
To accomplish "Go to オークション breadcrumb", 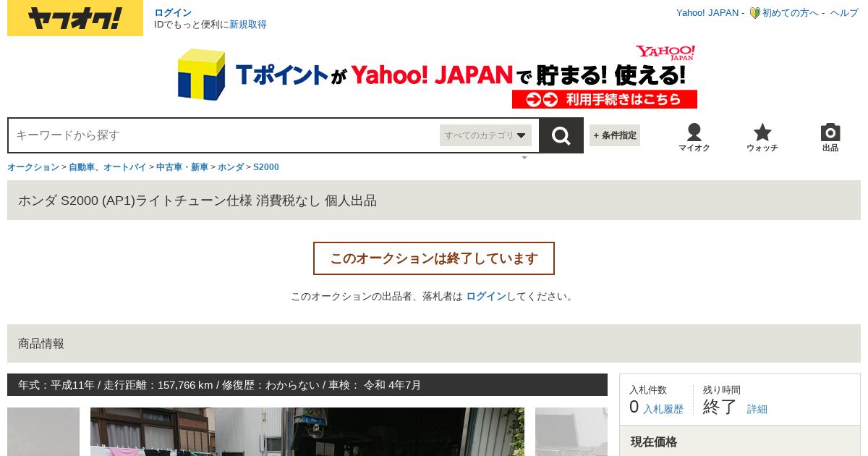I will tap(33, 167).
